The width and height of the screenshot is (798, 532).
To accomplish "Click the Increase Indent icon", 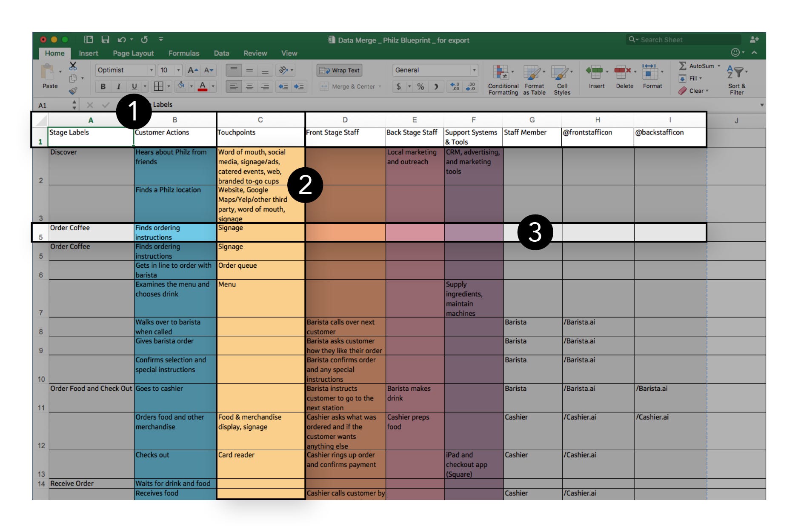I will click(299, 86).
